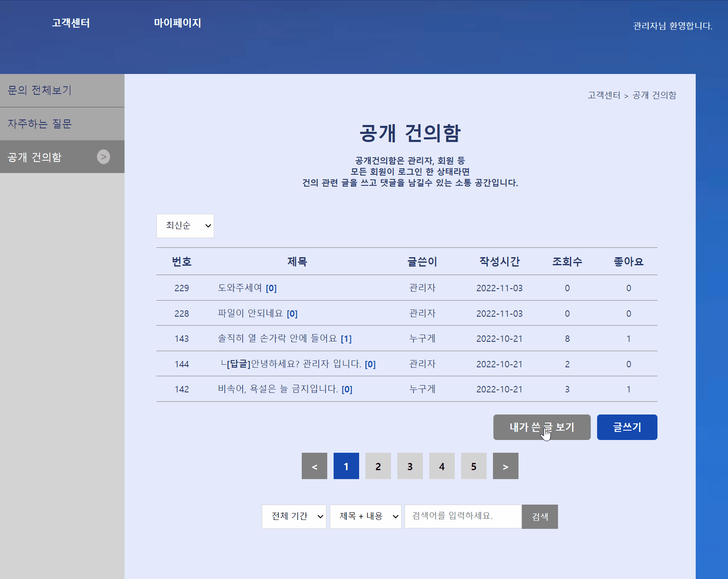Select 자주하는 질문 in the sidebar
This screenshot has height=579, width=728.
40,123
